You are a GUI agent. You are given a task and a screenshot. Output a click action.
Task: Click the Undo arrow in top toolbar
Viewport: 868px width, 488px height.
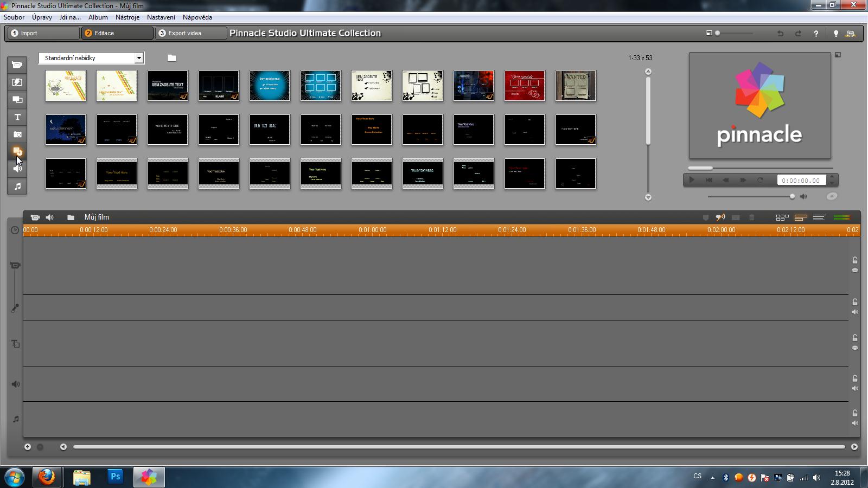[780, 33]
